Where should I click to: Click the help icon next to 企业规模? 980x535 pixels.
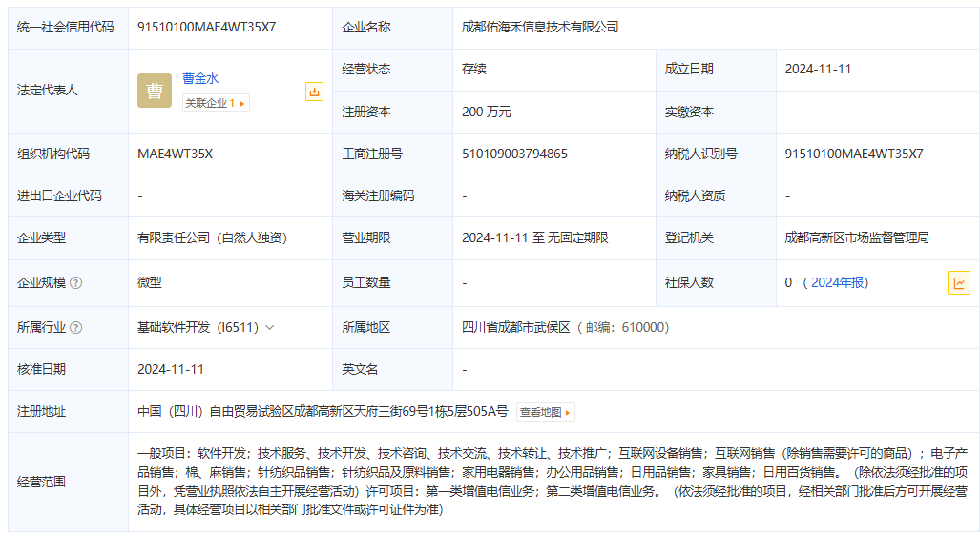coord(76,283)
